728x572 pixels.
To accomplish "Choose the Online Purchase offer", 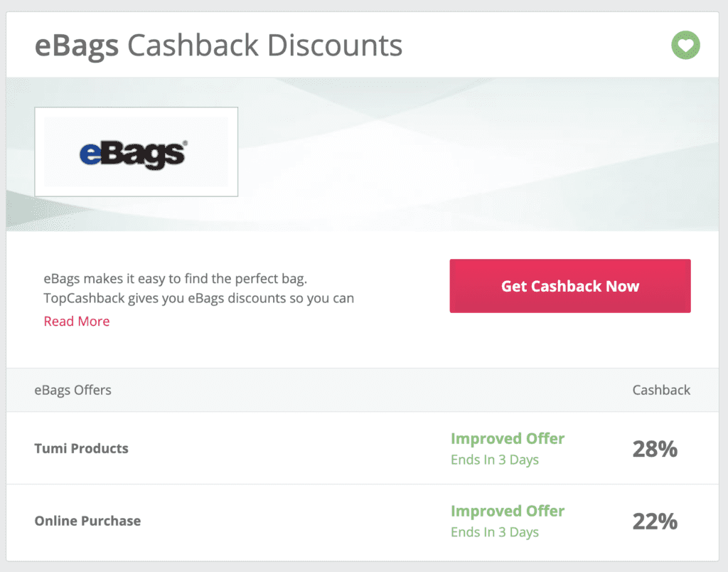I will pyautogui.click(x=87, y=521).
